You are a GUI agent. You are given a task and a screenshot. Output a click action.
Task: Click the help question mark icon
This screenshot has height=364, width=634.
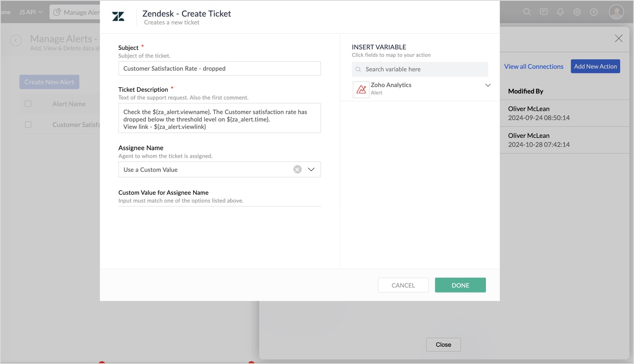pyautogui.click(x=593, y=12)
